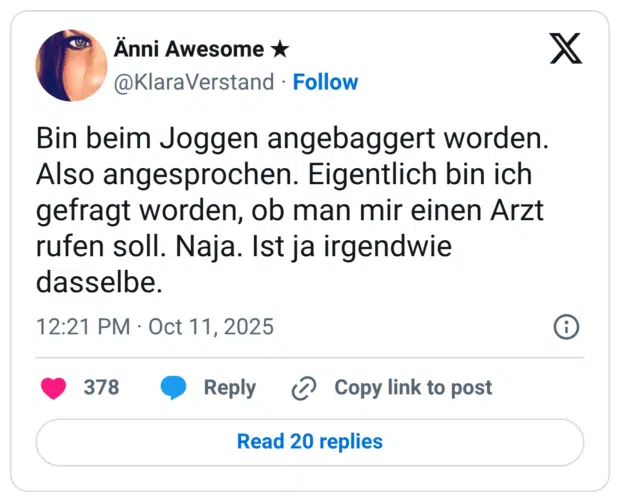620x502 pixels.
Task: Select Copy link to post
Action: (412, 388)
